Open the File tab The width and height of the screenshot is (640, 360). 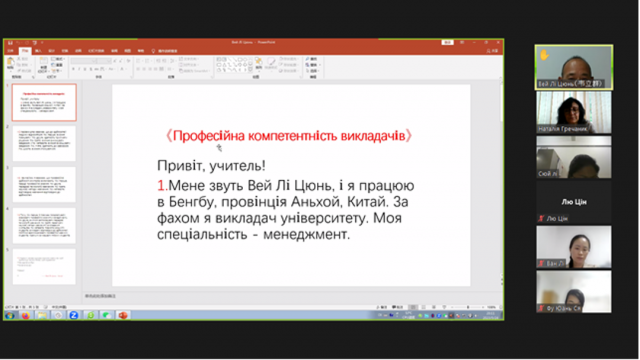click(x=11, y=51)
